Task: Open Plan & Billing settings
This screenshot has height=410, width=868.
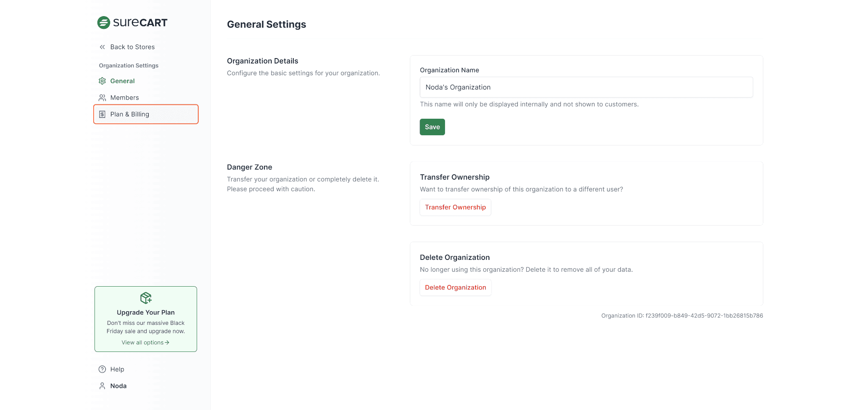Action: (x=130, y=114)
